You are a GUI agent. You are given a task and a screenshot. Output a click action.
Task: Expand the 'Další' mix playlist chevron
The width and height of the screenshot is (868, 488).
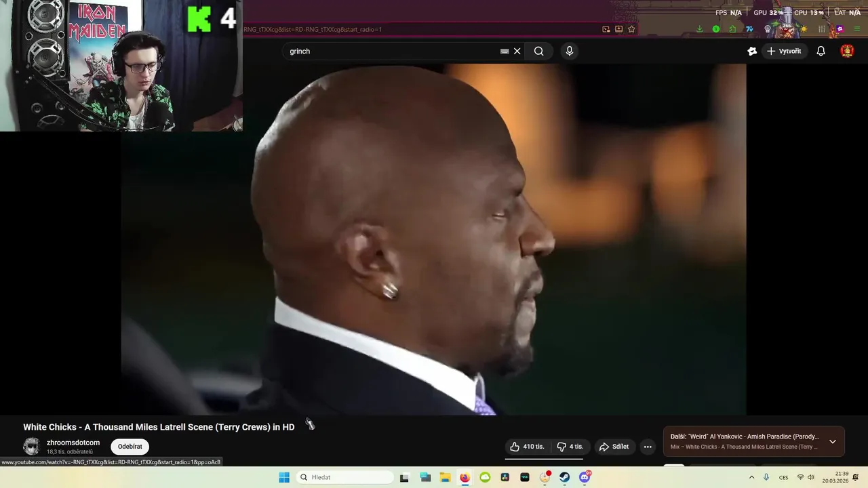[833, 441]
